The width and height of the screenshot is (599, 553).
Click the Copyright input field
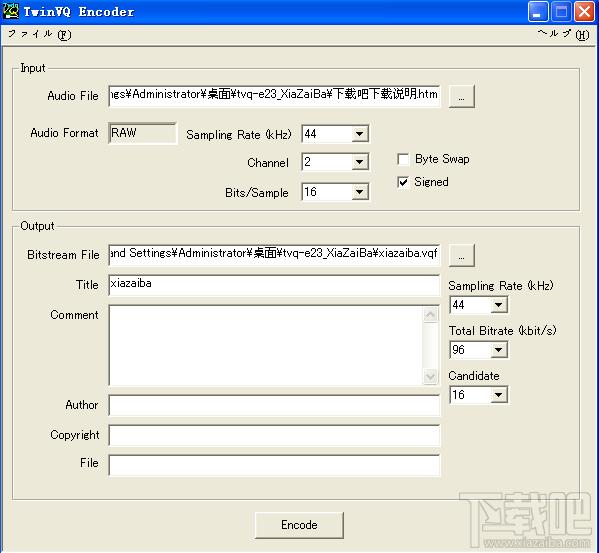274,435
